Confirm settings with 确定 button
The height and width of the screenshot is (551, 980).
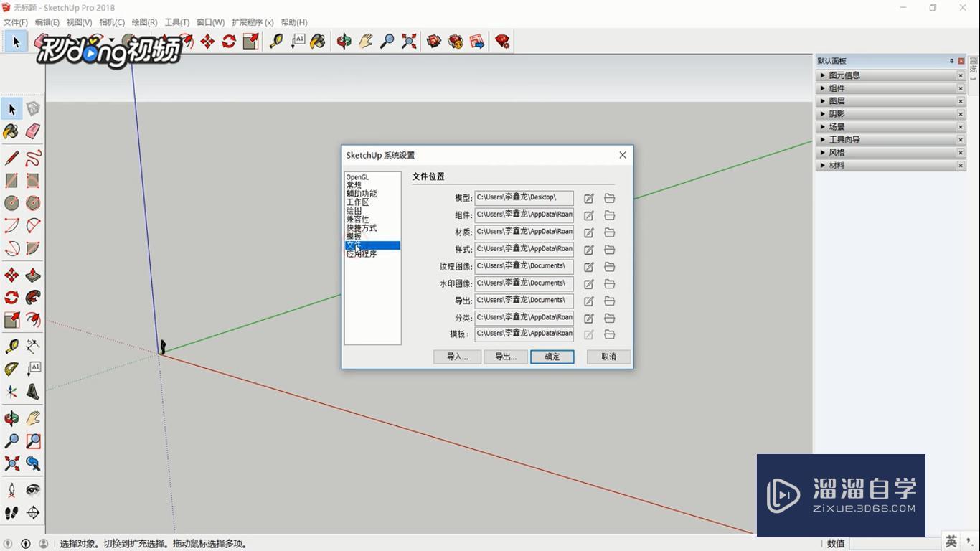[552, 357]
